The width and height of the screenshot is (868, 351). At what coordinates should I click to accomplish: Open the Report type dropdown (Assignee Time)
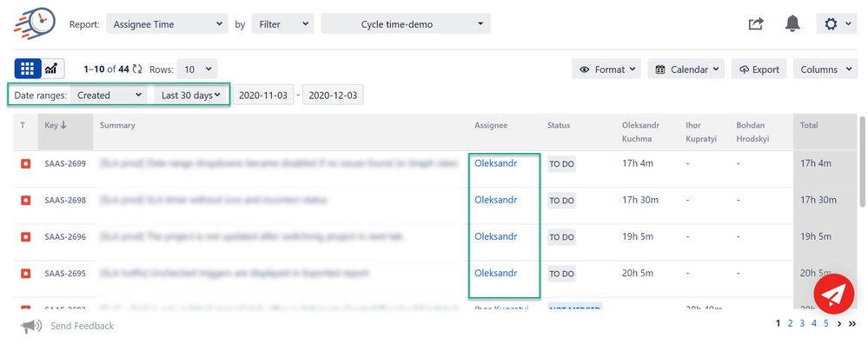[167, 23]
